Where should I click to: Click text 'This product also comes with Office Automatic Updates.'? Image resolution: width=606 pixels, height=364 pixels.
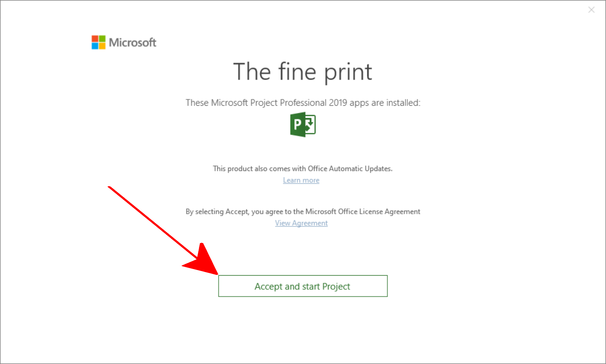pyautogui.click(x=303, y=169)
